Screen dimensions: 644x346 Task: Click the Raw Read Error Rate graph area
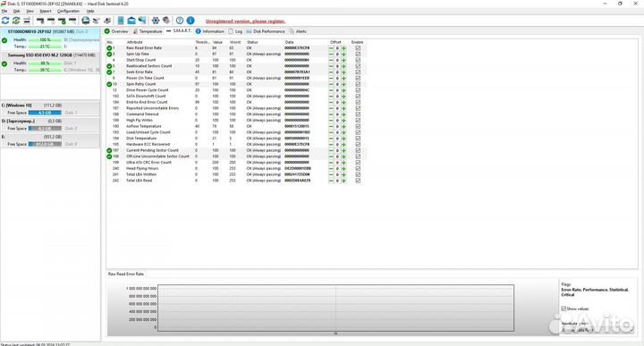(335, 308)
